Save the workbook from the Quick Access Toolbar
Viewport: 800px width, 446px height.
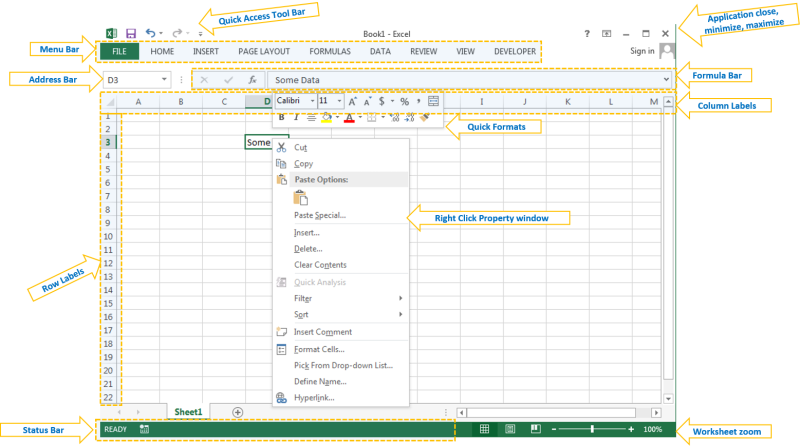[131, 34]
